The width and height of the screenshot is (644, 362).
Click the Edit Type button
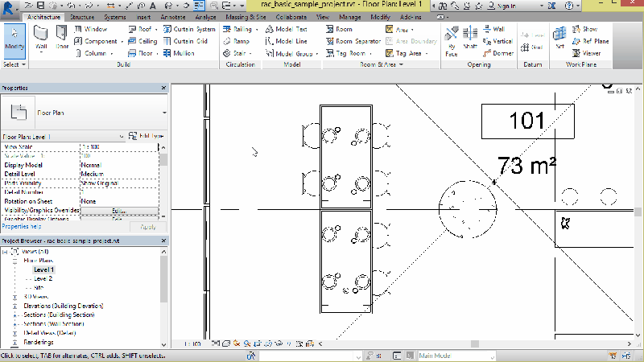147,136
